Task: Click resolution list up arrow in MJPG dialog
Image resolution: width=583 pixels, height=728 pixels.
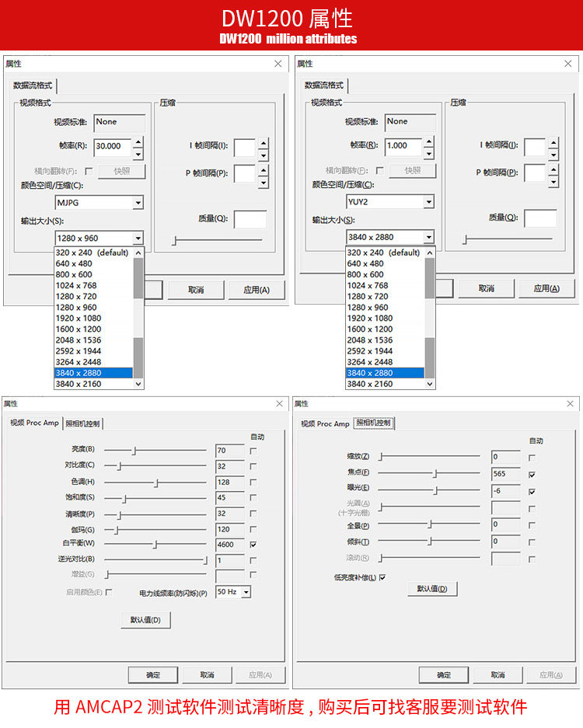Action: (138, 253)
